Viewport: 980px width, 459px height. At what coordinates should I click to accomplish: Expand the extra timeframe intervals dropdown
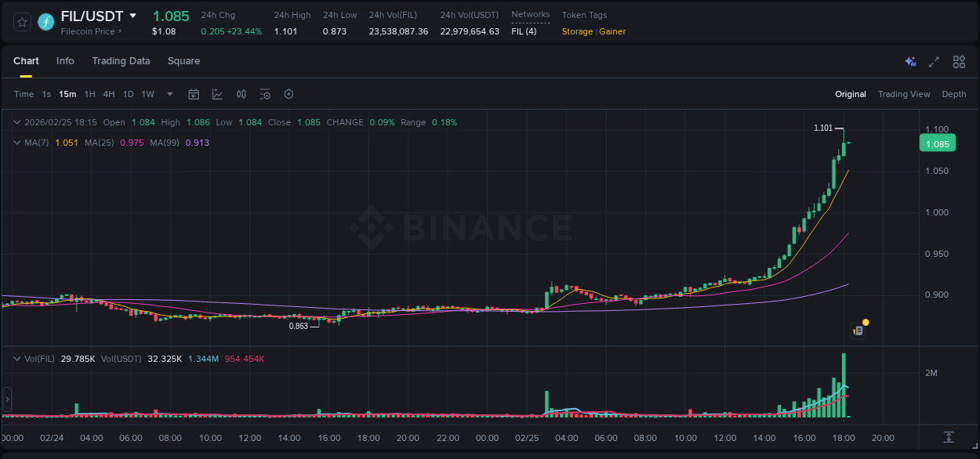point(169,94)
